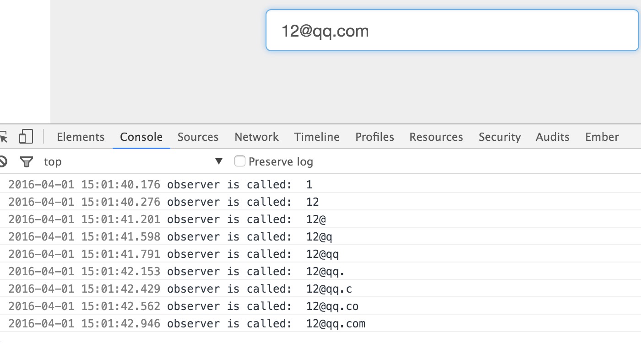Toggle device mode icon
641x364 pixels.
pos(26,137)
